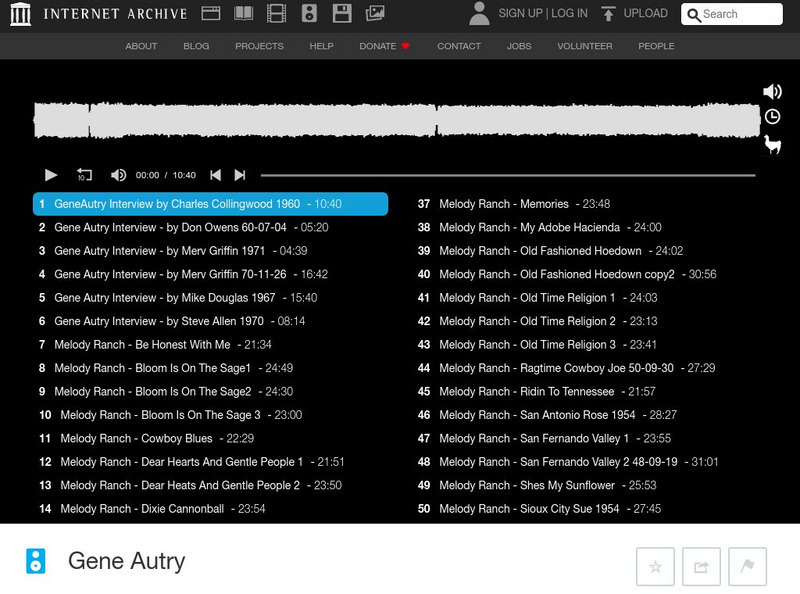Open the Software floppy disk icon

point(342,14)
